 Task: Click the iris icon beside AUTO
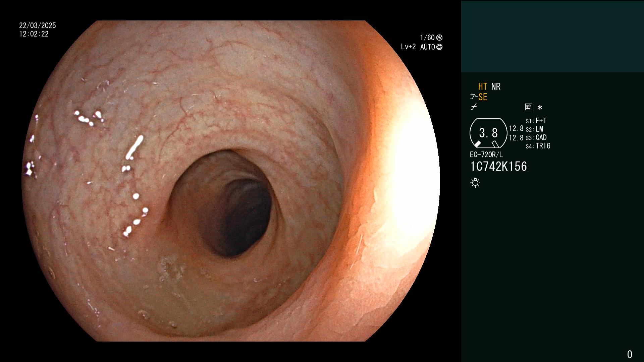tap(439, 47)
